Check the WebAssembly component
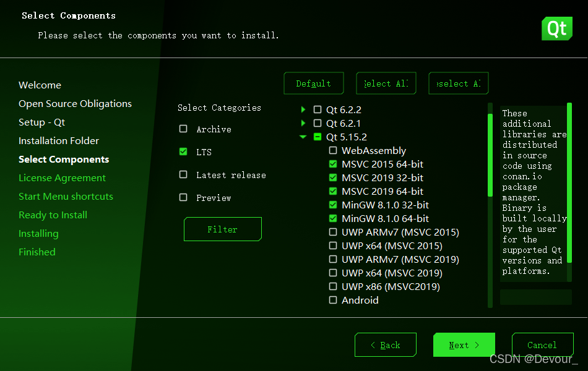The width and height of the screenshot is (588, 371). (x=332, y=150)
